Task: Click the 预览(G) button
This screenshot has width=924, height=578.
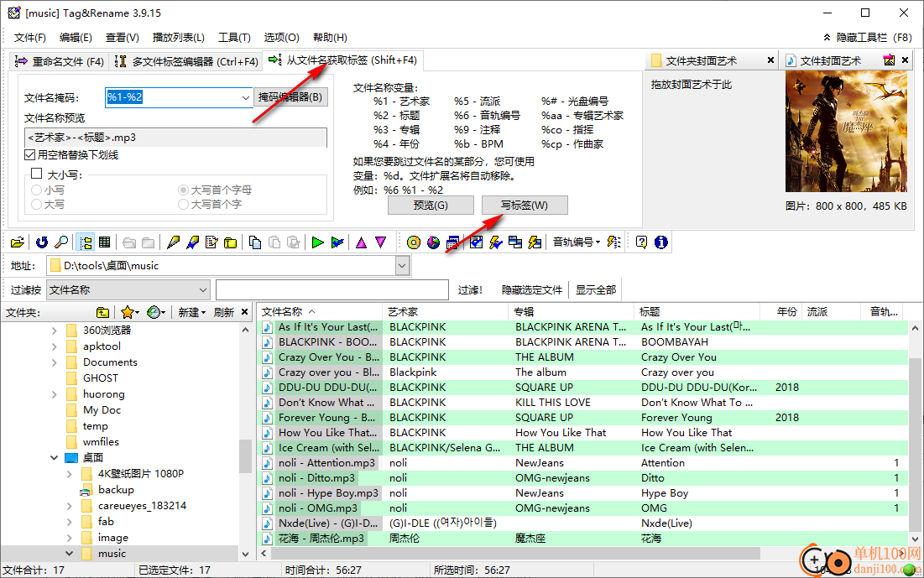Action: click(431, 206)
